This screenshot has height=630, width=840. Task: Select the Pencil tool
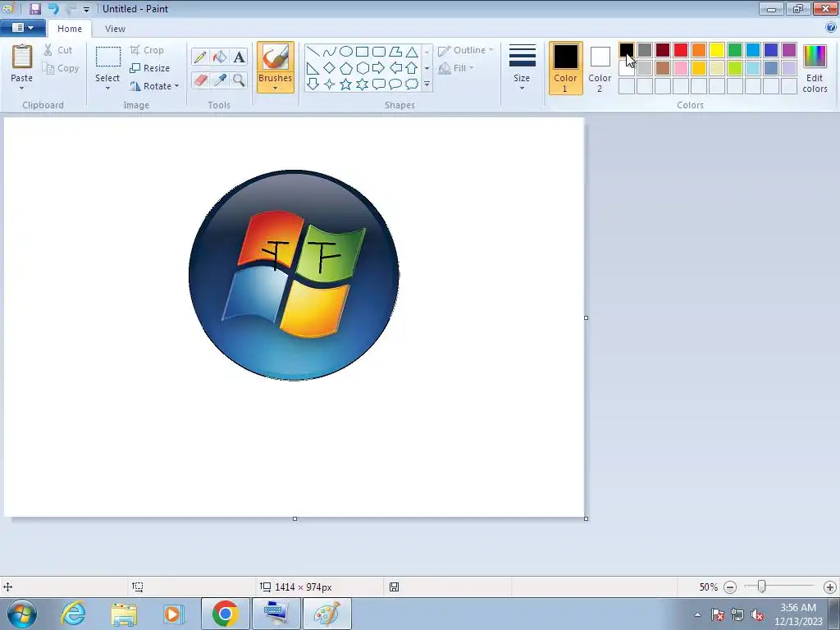[200, 57]
